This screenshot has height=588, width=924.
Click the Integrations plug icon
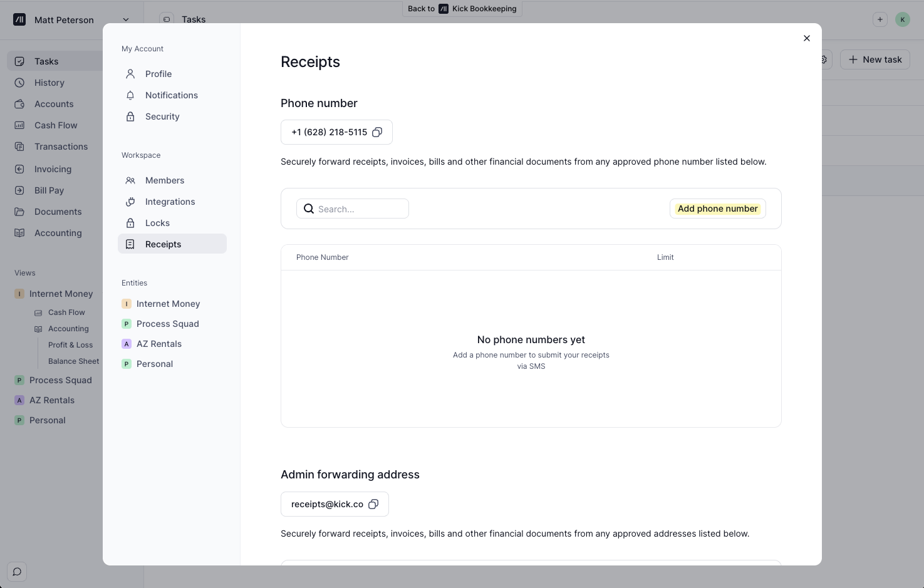[x=130, y=202]
